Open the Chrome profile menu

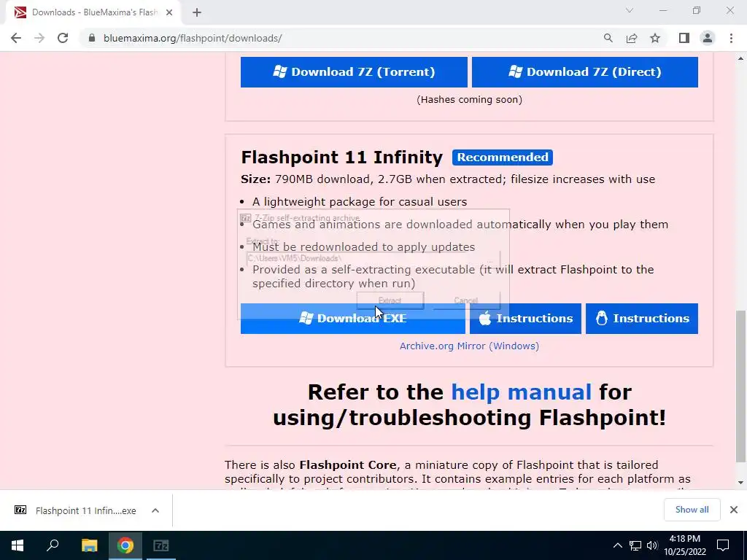(x=708, y=38)
